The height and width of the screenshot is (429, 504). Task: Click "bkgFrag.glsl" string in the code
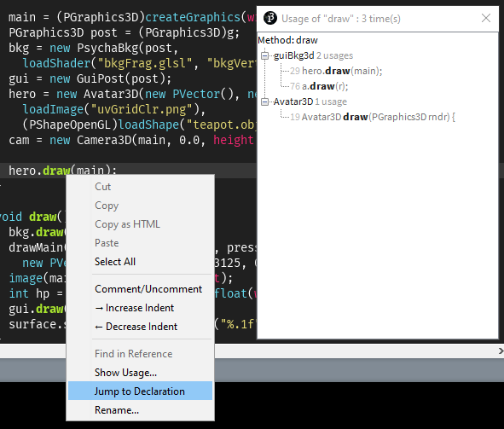145,63
